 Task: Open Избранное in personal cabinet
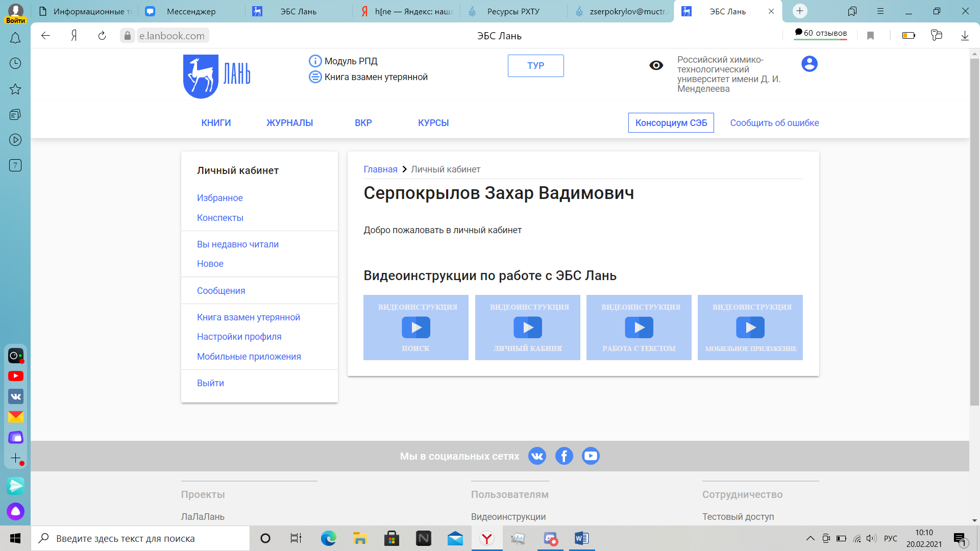coord(219,198)
